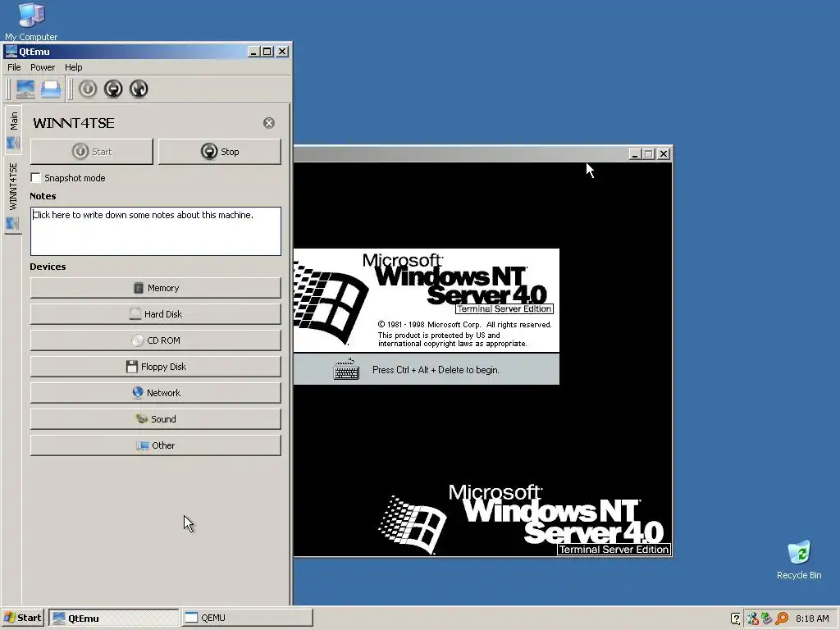The width and height of the screenshot is (840, 630).
Task: Click the Start machine button
Action: point(92,152)
